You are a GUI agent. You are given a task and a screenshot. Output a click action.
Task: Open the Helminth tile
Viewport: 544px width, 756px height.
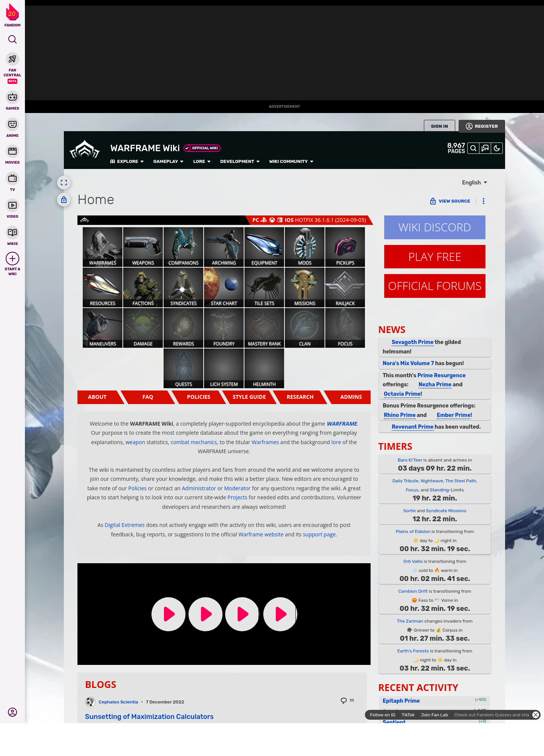(264, 369)
